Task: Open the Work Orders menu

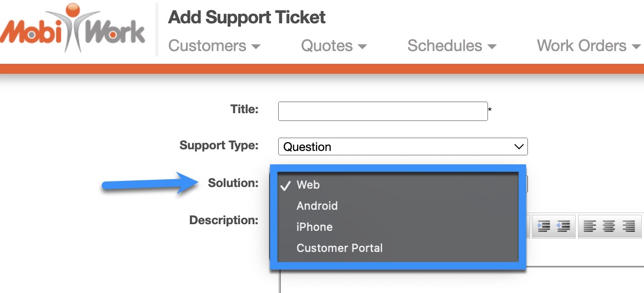Action: (x=588, y=46)
